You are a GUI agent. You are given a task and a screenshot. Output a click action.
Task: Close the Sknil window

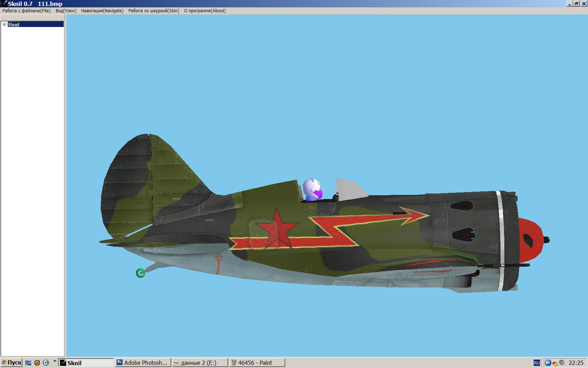coord(583,4)
